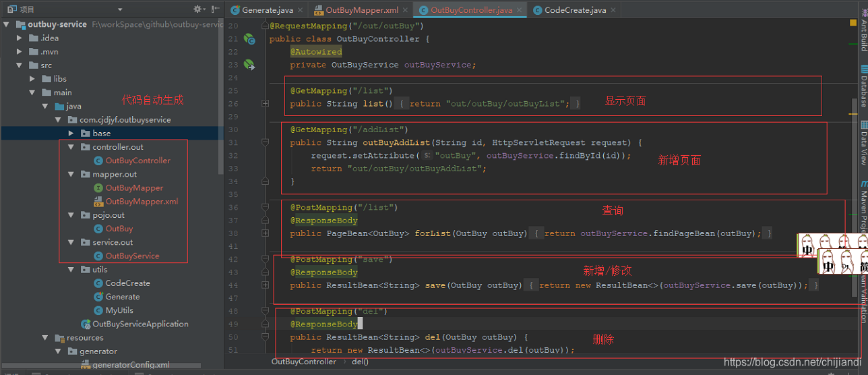The height and width of the screenshot is (375, 868).
Task: Click the hide project panel icon
Action: coord(215,9)
